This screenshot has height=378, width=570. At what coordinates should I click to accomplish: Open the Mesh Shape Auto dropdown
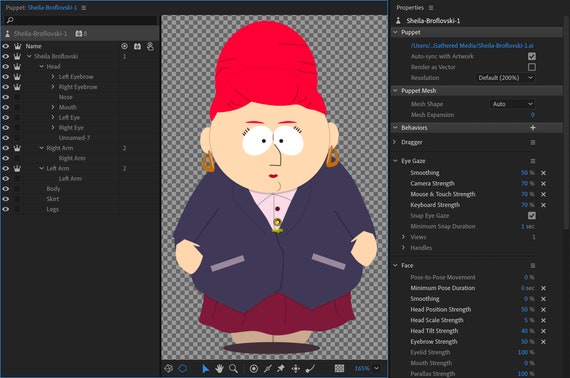513,104
